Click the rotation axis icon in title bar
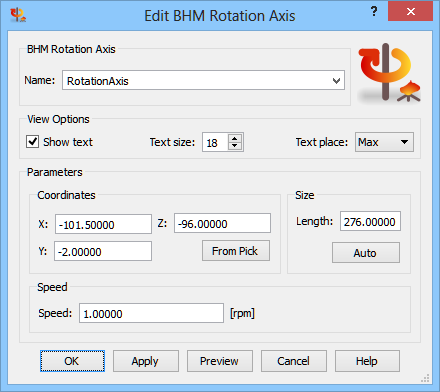440x392 pixels. (x=18, y=15)
